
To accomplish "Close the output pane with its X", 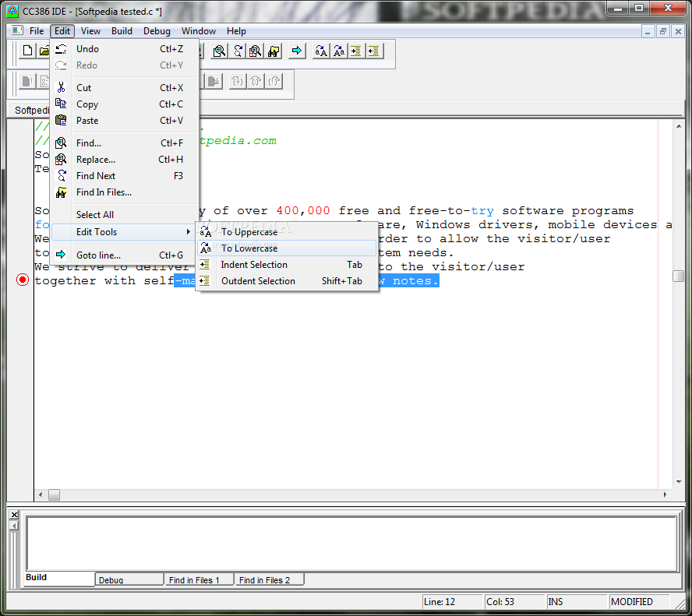I will pos(14,514).
